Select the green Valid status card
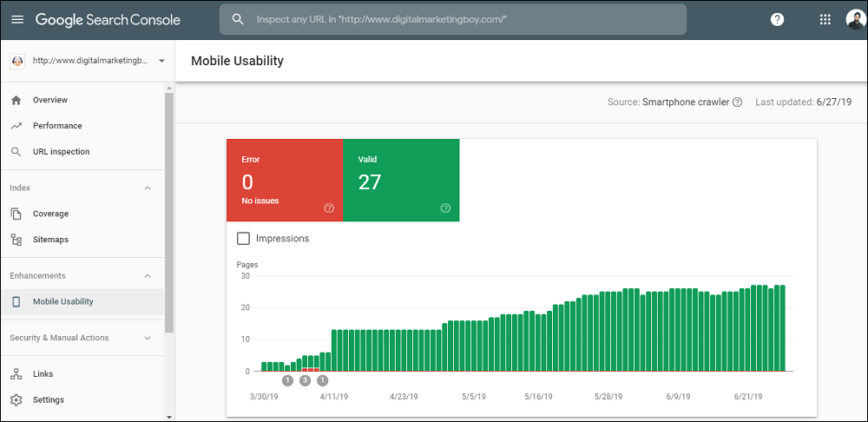 click(401, 180)
